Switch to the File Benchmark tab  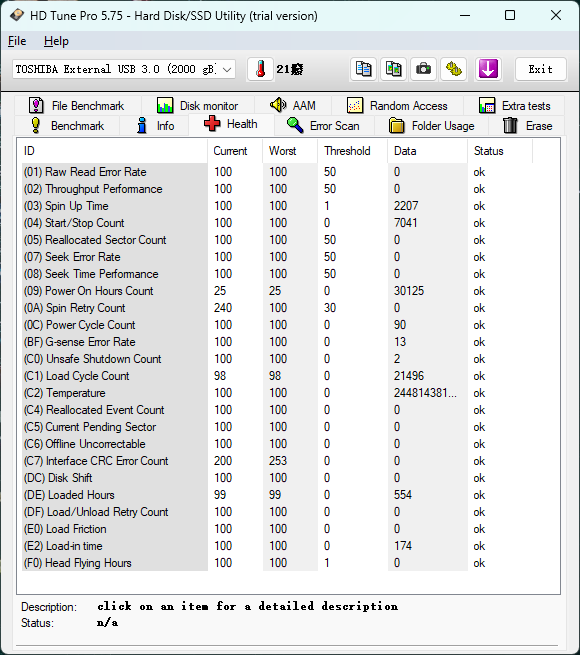pyautogui.click(x=76, y=106)
